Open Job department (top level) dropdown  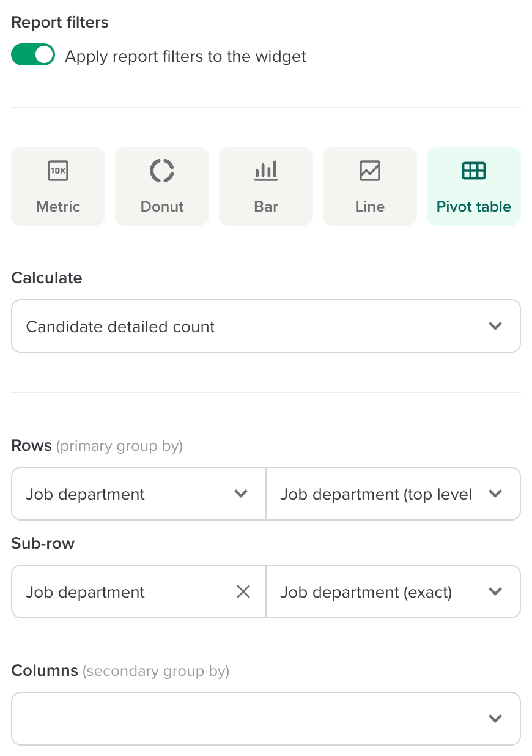click(393, 494)
